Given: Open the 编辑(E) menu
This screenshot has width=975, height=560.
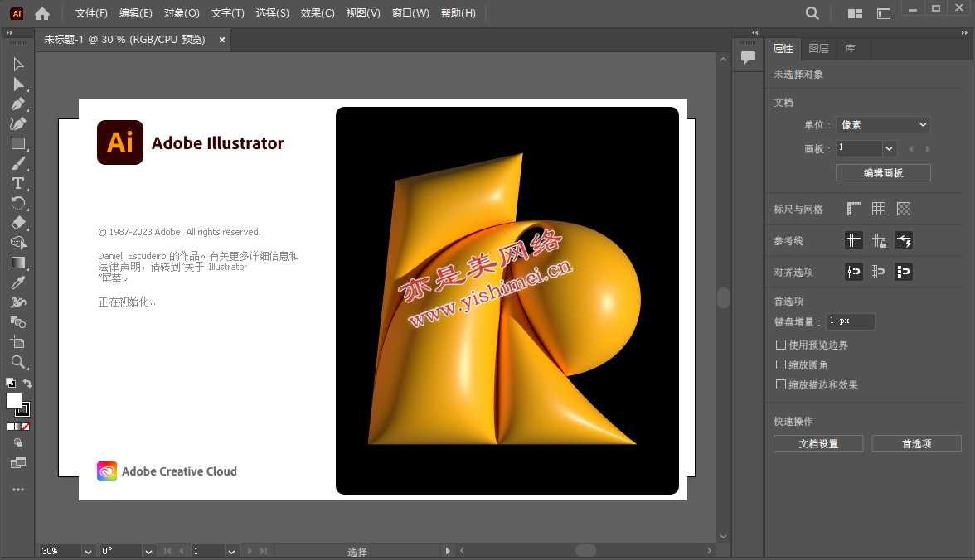Looking at the screenshot, I should (x=136, y=13).
